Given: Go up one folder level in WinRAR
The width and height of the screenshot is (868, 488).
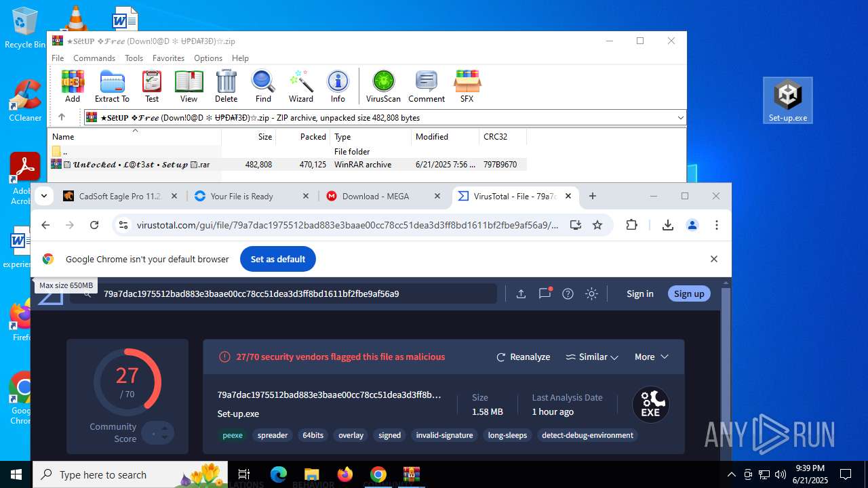Looking at the screenshot, I should [62, 117].
